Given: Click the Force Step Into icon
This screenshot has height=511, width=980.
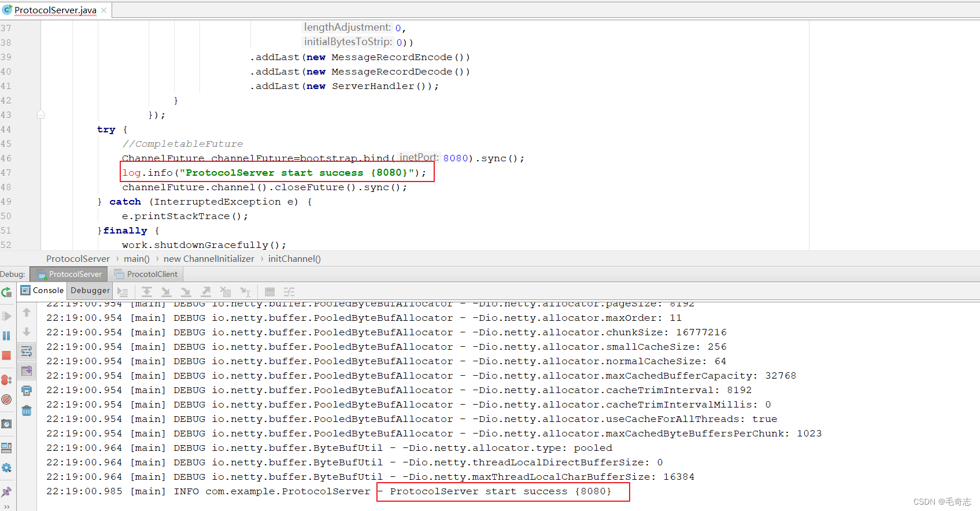Looking at the screenshot, I should tap(186, 292).
